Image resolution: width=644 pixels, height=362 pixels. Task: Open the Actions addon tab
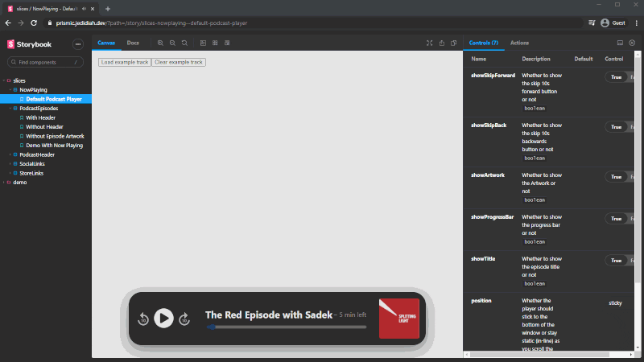(519, 43)
